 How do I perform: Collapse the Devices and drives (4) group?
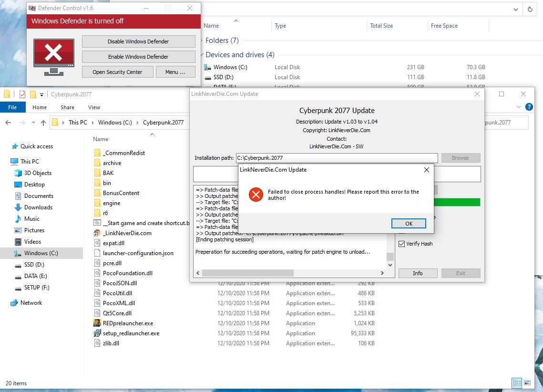click(x=202, y=55)
